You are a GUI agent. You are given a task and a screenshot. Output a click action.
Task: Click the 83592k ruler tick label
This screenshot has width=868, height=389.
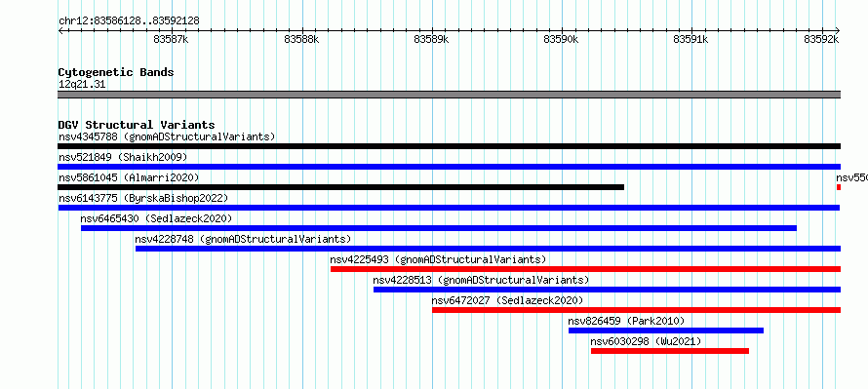coord(821,39)
